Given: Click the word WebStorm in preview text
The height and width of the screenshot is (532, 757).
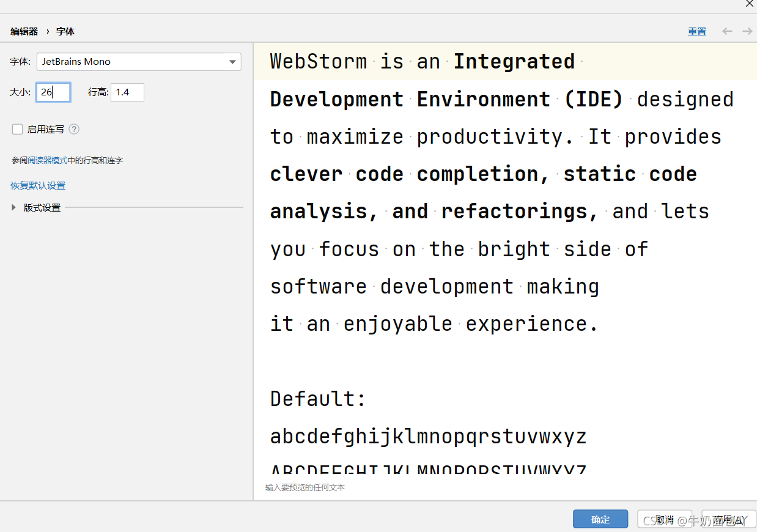Looking at the screenshot, I should [x=318, y=62].
